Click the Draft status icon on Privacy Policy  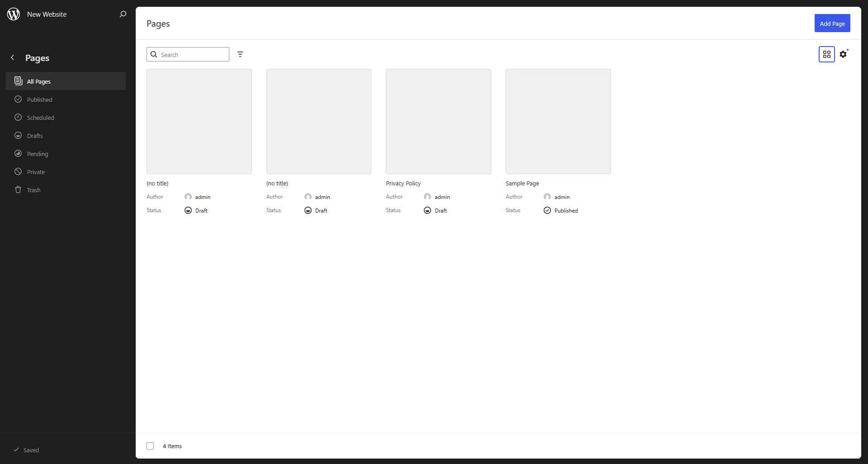pyautogui.click(x=427, y=210)
